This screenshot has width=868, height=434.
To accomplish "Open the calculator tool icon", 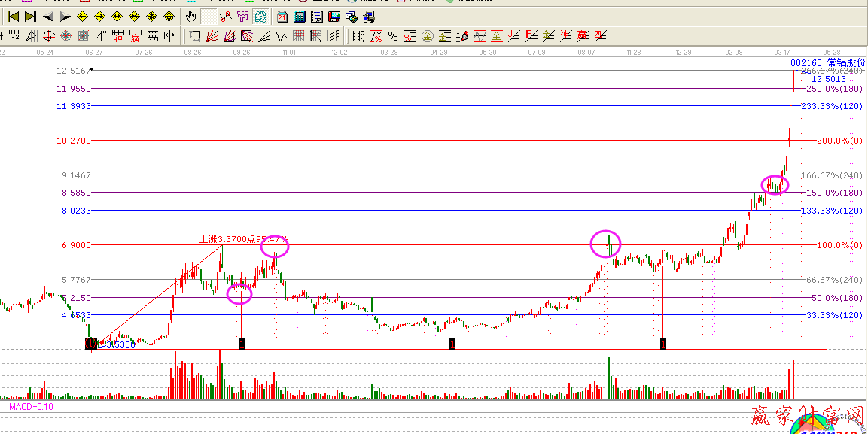I will coord(299,16).
